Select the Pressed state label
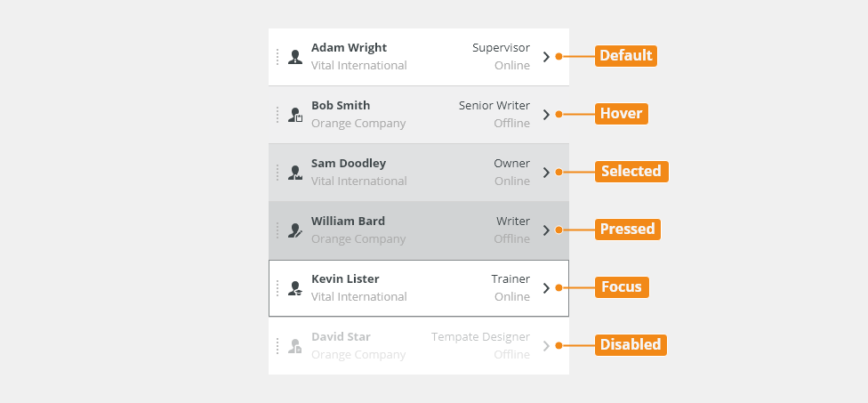This screenshot has width=868, height=403. (628, 230)
